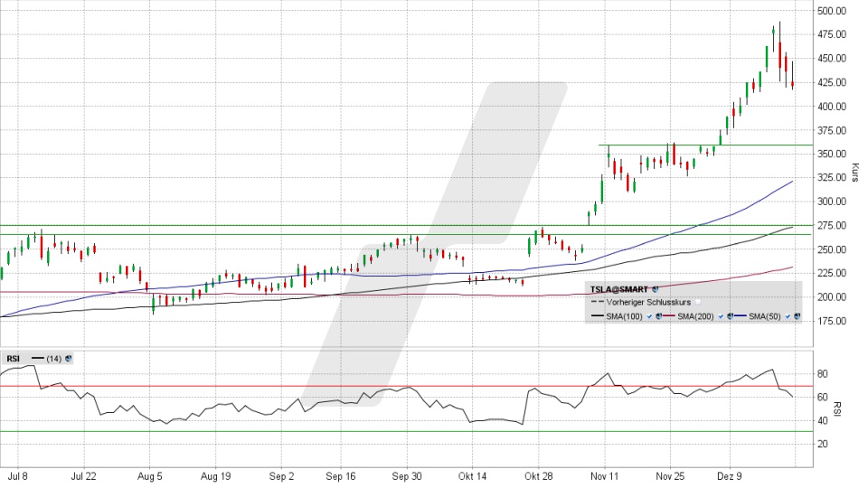Open settings icon next to SMA(50)
Viewport: 868px width, 488px height.
[797, 316]
